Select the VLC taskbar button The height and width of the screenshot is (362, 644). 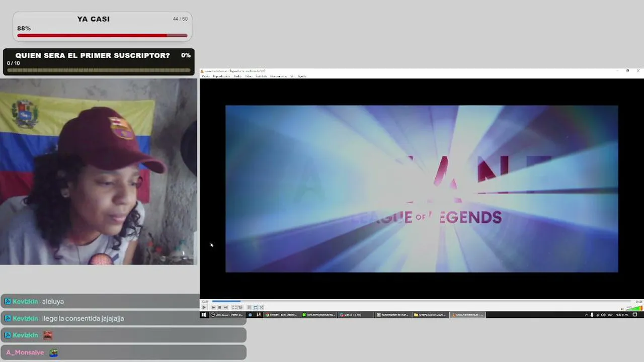coord(467,315)
